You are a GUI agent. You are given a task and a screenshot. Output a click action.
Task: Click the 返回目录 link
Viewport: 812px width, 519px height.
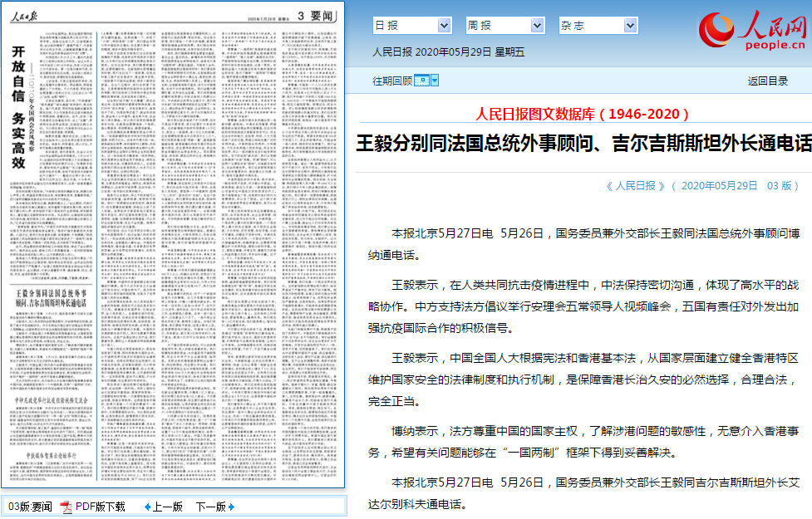click(767, 81)
